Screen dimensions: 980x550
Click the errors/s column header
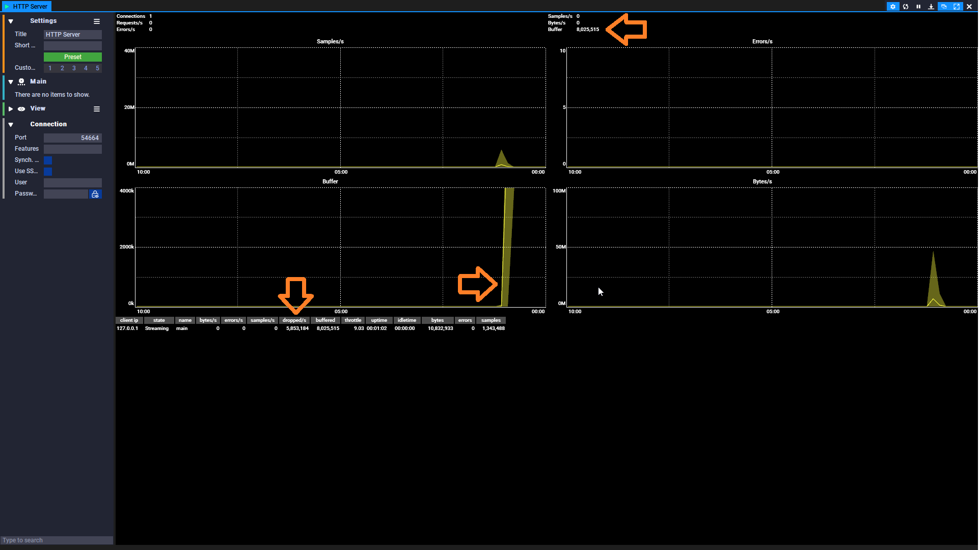click(234, 321)
